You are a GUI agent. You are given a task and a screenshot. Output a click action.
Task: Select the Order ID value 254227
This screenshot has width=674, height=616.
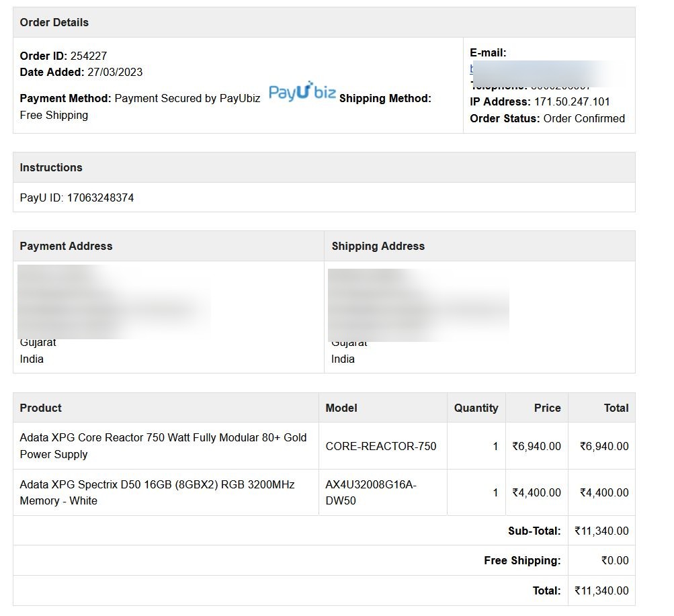tap(89, 56)
